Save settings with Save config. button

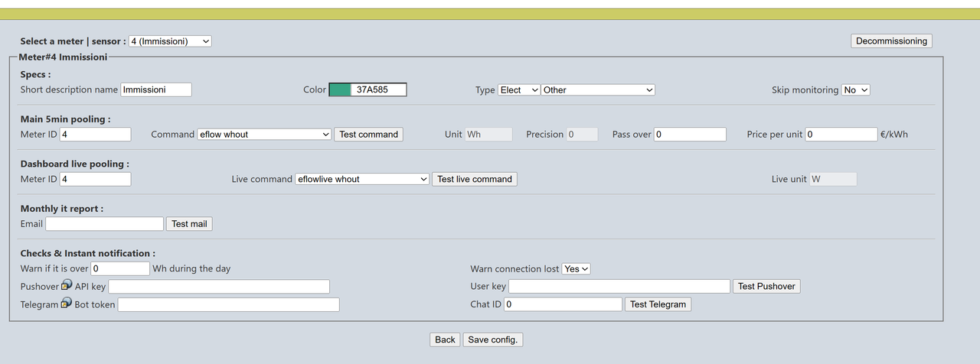point(493,340)
